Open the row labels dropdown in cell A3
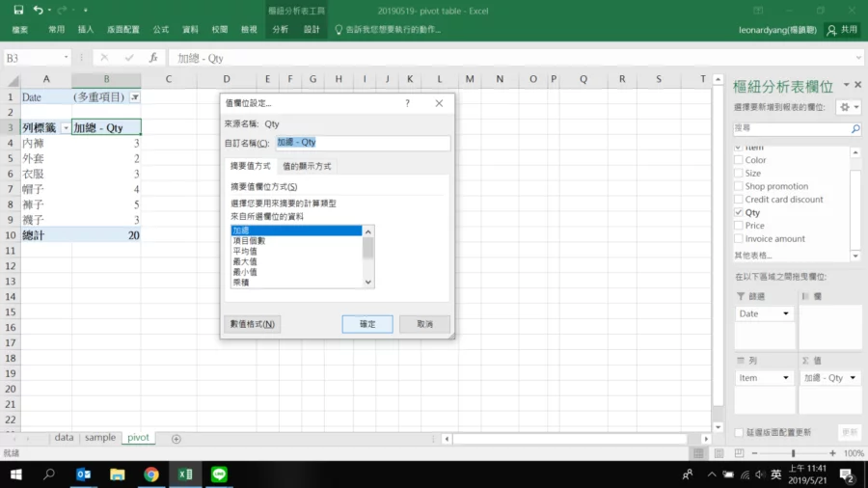Screen dimensions: 868x488 tap(66, 128)
